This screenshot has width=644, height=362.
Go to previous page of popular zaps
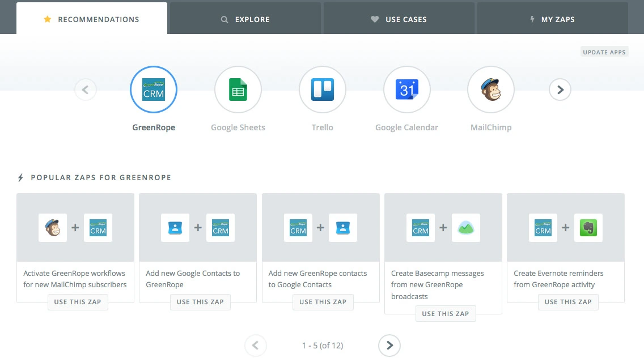click(x=256, y=346)
